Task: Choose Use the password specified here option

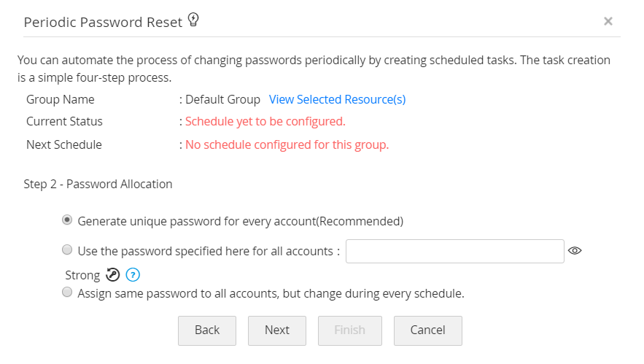Action: [x=68, y=250]
